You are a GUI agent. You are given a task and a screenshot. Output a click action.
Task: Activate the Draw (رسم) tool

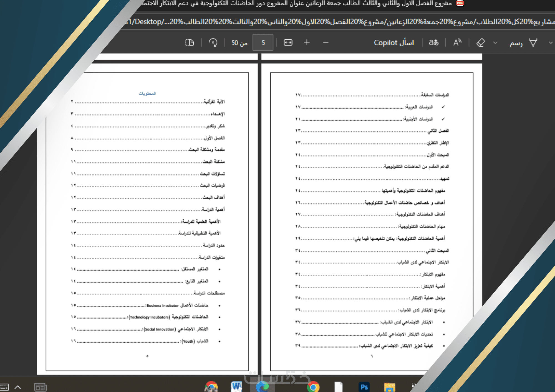(x=516, y=43)
